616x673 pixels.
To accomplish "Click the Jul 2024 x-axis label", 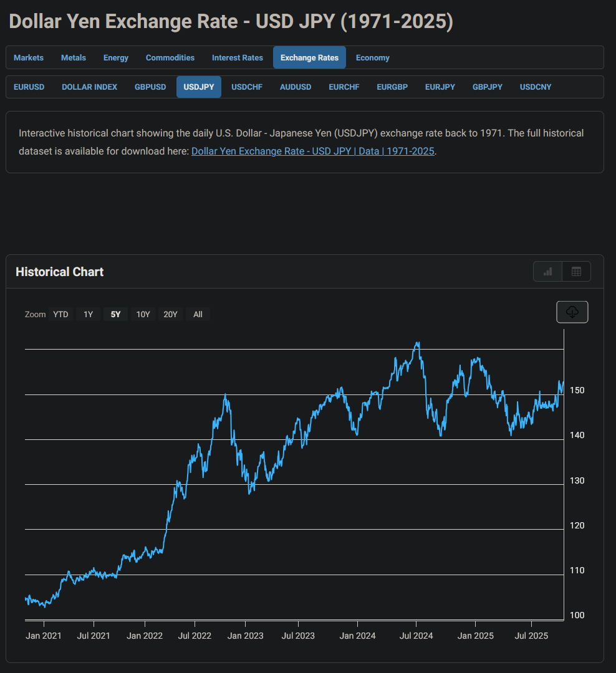I will tap(416, 636).
